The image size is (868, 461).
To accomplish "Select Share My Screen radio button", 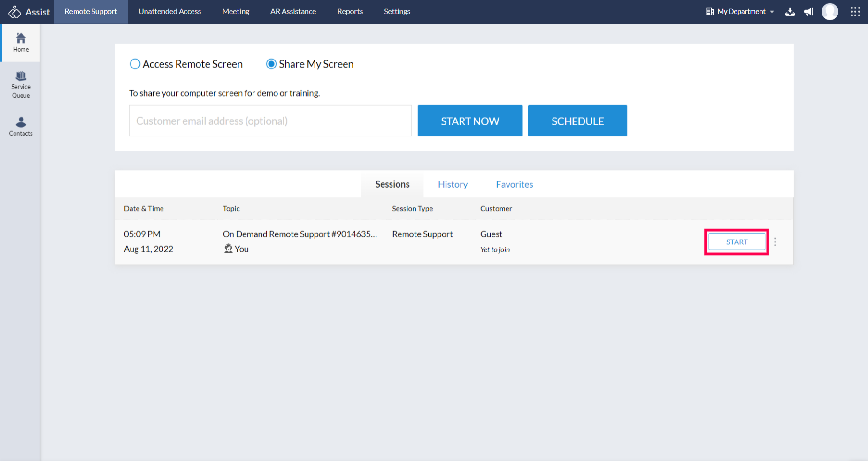I will coord(271,64).
